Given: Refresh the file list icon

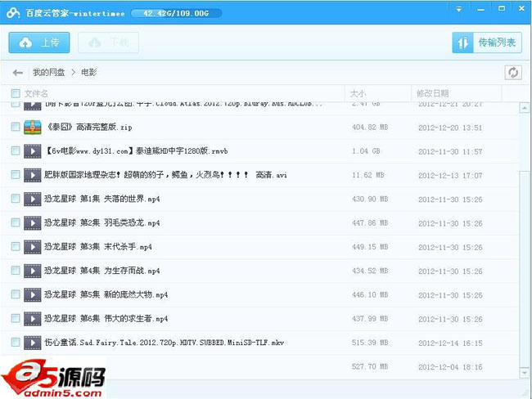Looking at the screenshot, I should click(x=513, y=73).
